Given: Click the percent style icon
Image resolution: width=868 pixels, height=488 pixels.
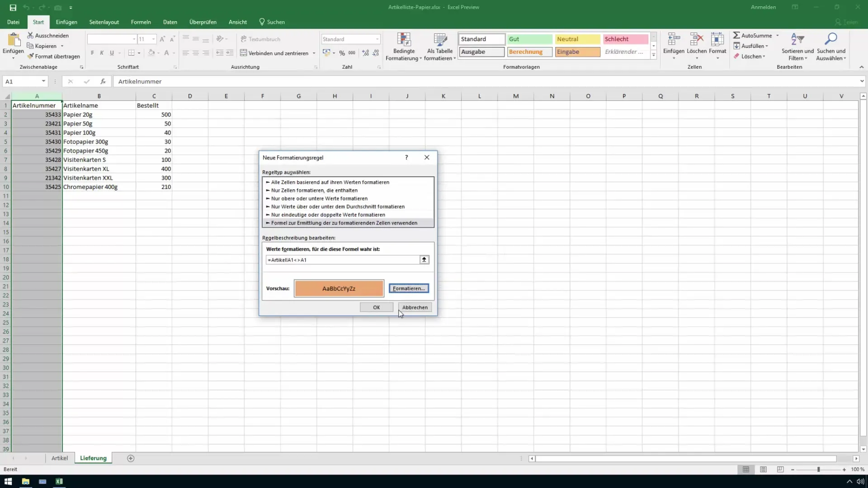Looking at the screenshot, I should coord(342,53).
